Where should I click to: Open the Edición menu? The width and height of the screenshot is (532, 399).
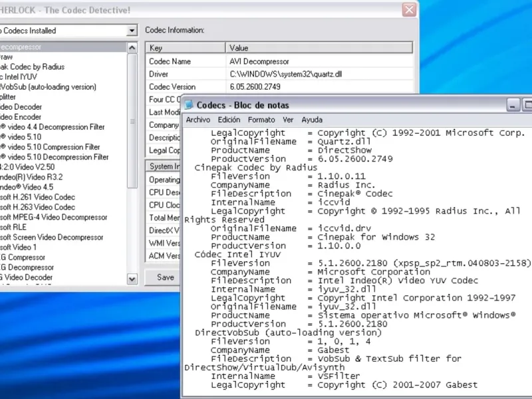229,120
